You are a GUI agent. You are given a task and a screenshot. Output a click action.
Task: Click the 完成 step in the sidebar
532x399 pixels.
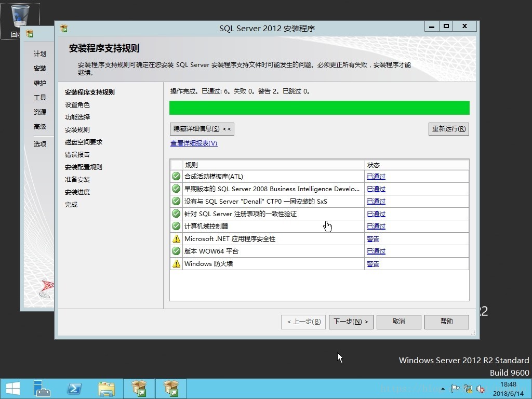(71, 205)
